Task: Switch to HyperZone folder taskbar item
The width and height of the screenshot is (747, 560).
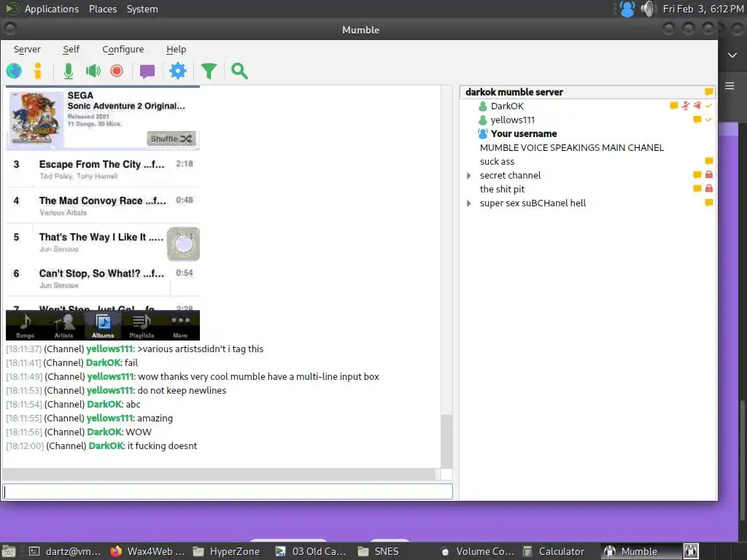Action: click(226, 551)
